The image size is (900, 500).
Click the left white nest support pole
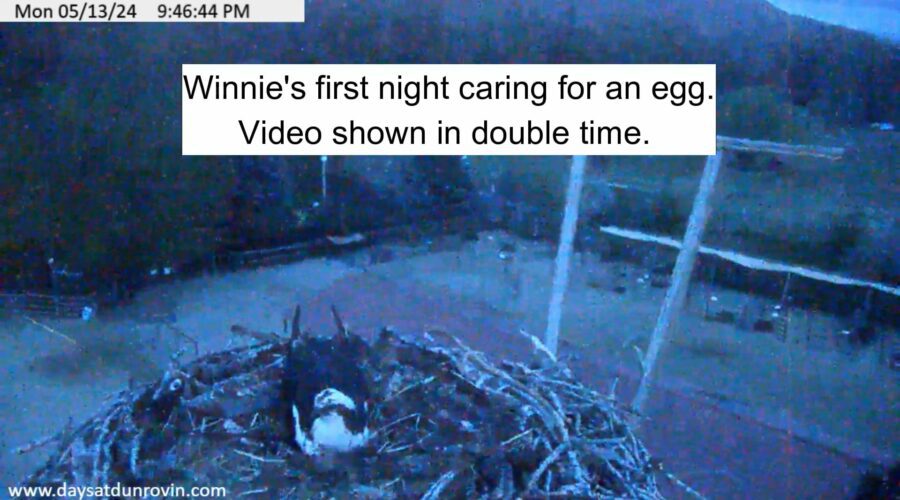[565, 253]
